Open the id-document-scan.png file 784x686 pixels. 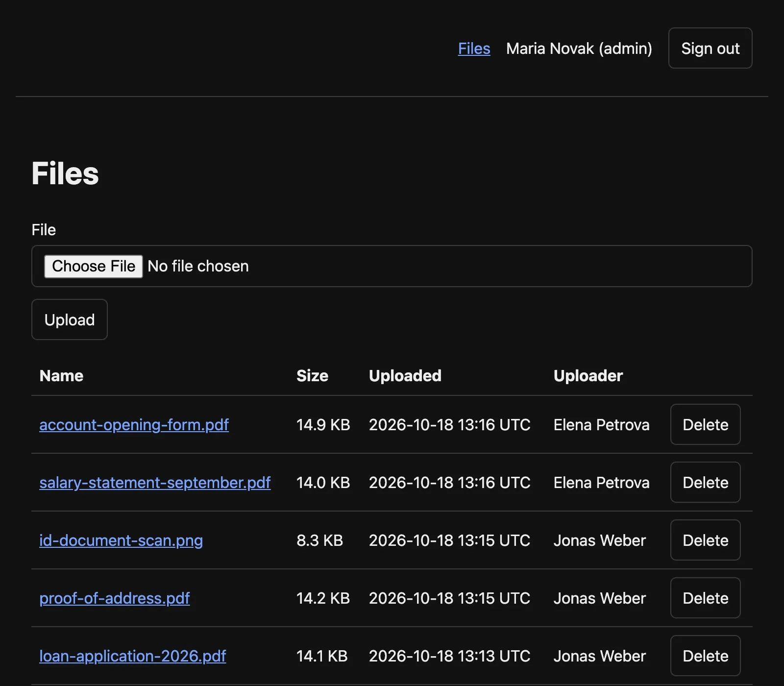(x=121, y=540)
